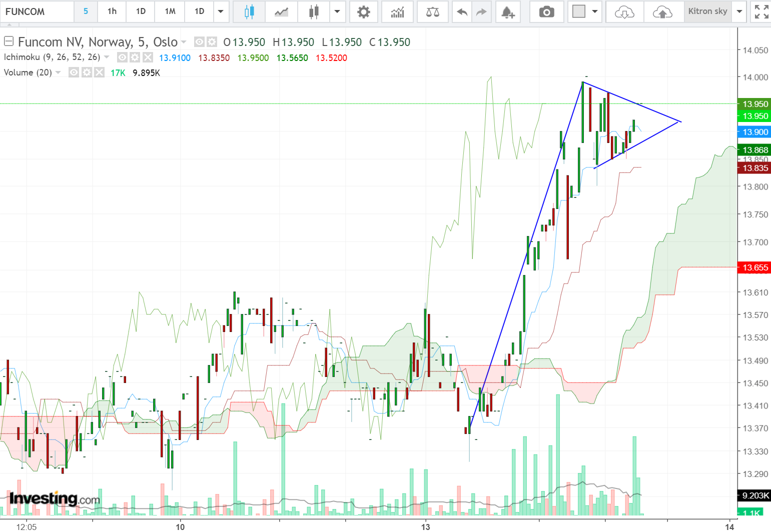Load chart layout from cloud
This screenshot has height=532, width=771.
(x=624, y=11)
